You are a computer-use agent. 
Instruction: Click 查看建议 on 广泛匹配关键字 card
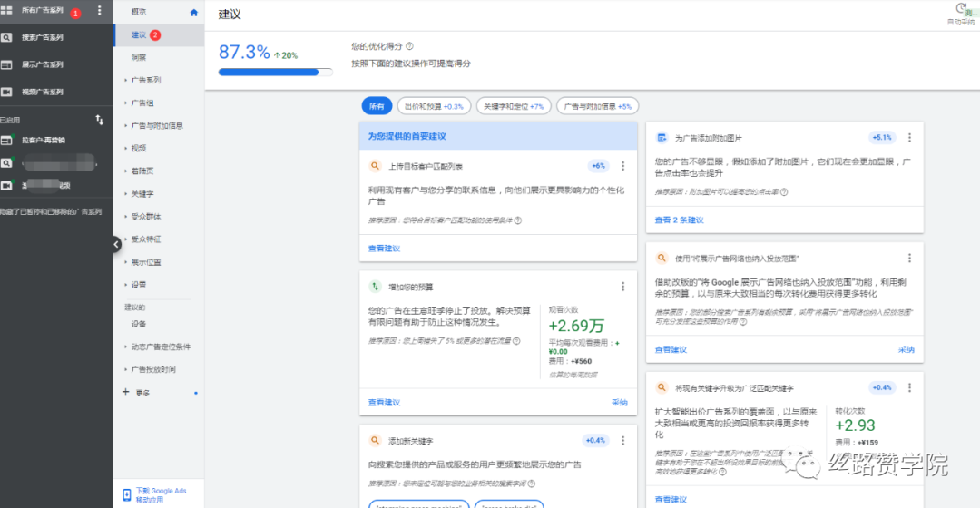(671, 499)
